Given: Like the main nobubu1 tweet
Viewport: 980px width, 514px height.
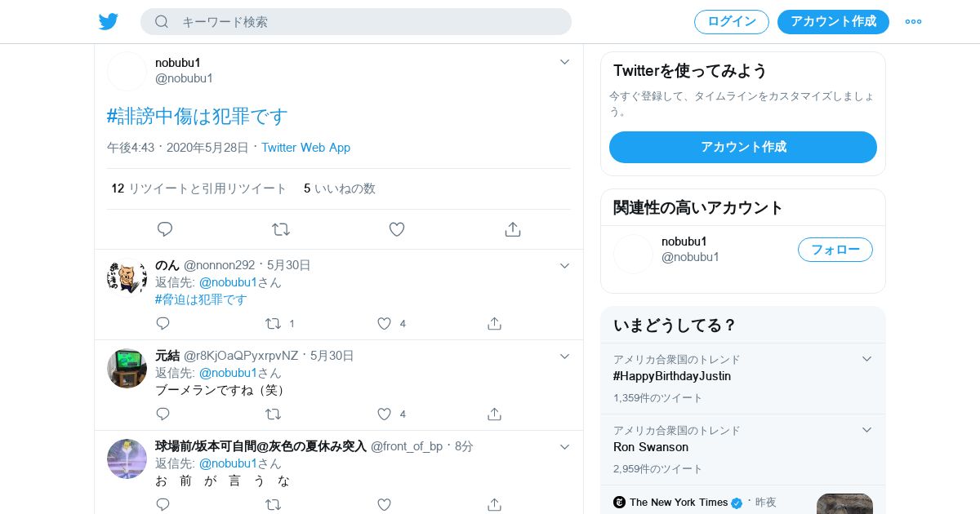Looking at the screenshot, I should [397, 229].
